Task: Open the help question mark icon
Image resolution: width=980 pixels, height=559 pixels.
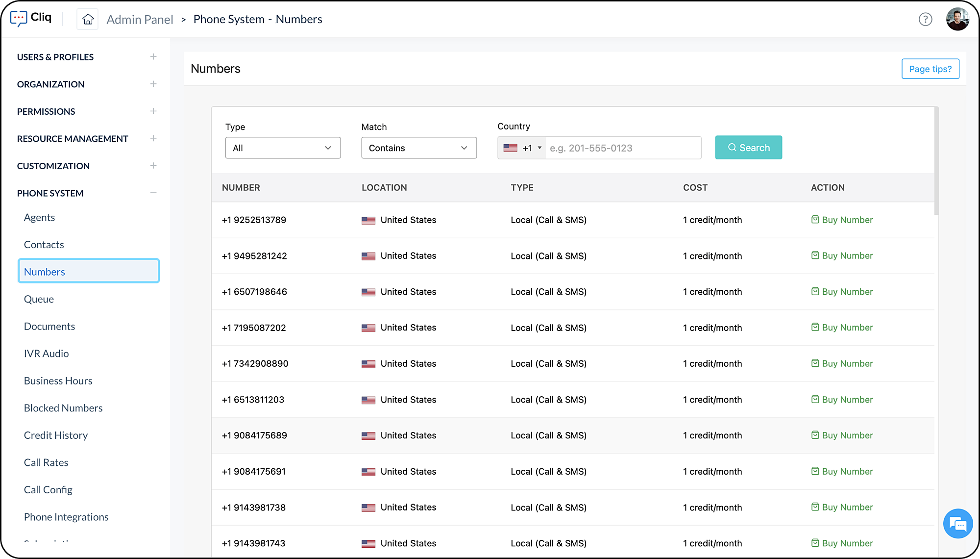Action: tap(925, 19)
